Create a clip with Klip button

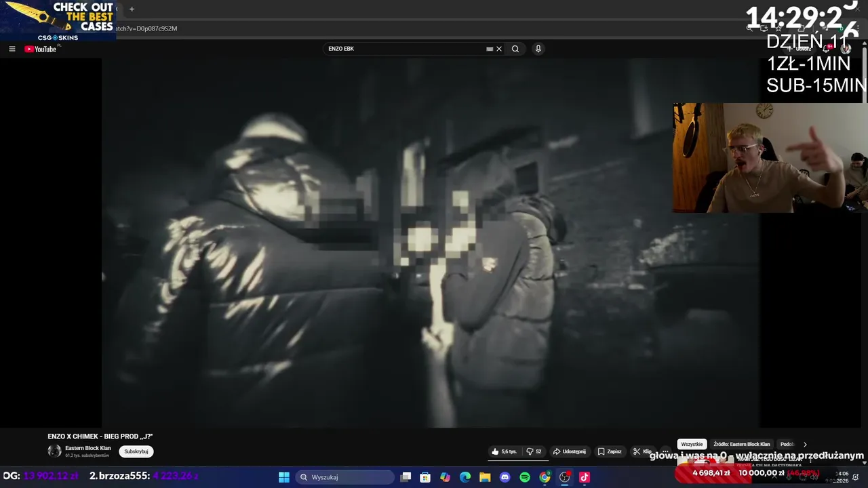[642, 451]
